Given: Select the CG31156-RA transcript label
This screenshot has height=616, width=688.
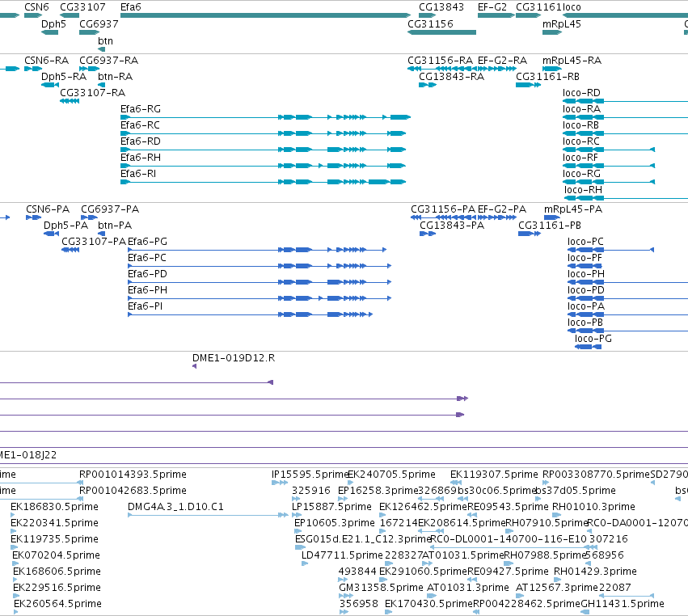Looking at the screenshot, I should 440,60.
